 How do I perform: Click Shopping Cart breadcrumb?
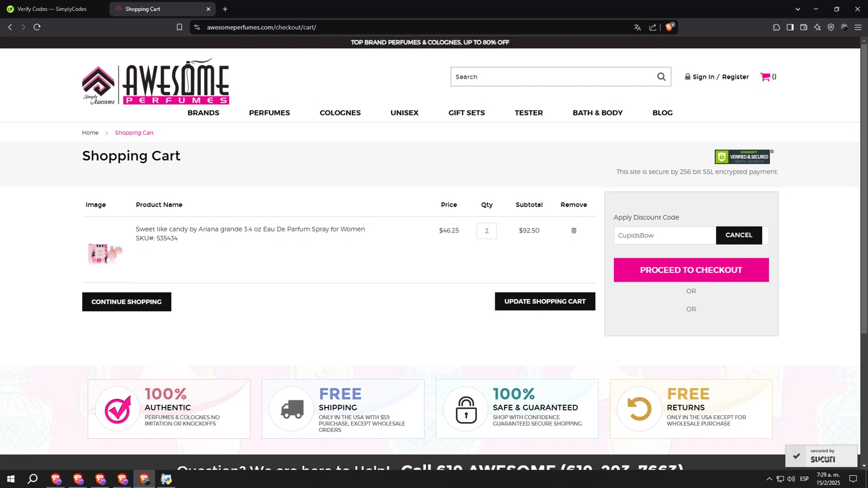click(x=134, y=132)
